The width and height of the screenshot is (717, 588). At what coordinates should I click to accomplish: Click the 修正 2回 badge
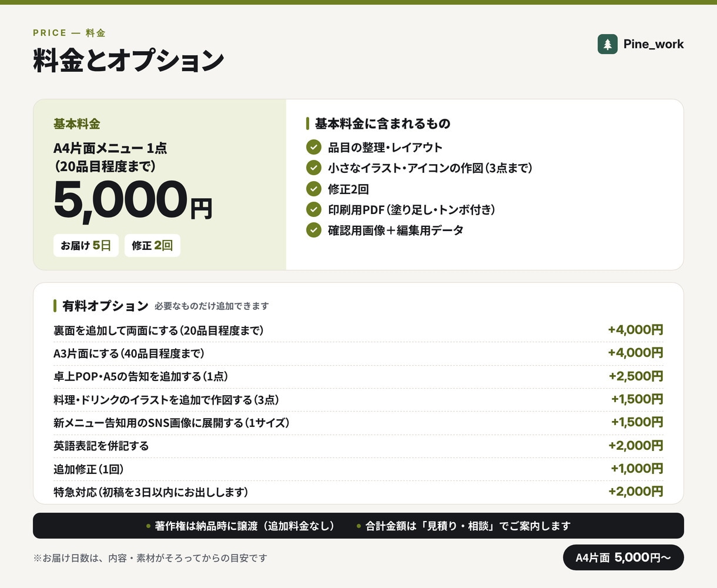(152, 245)
